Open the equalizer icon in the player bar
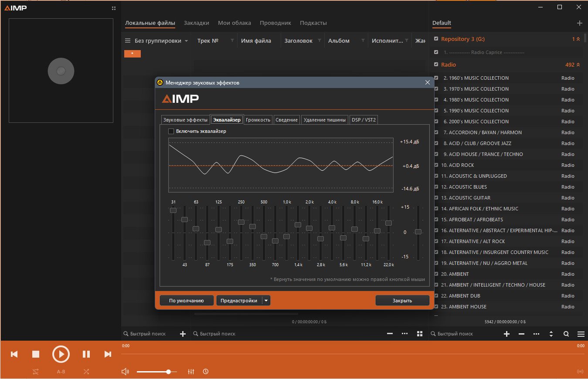 click(191, 372)
